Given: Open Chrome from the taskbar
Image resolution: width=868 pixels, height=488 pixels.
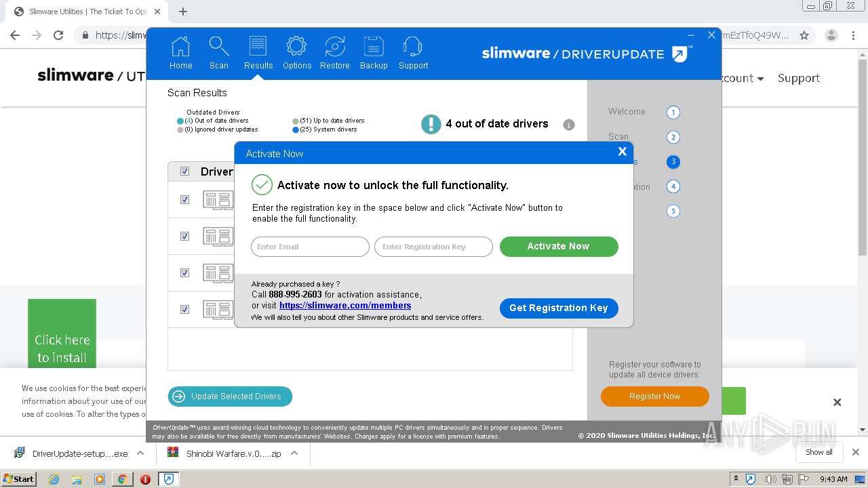Looking at the screenshot, I should coord(122,479).
